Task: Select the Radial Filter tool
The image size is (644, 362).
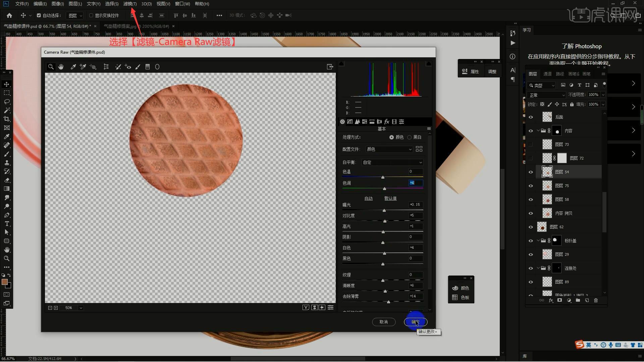Action: tap(157, 67)
